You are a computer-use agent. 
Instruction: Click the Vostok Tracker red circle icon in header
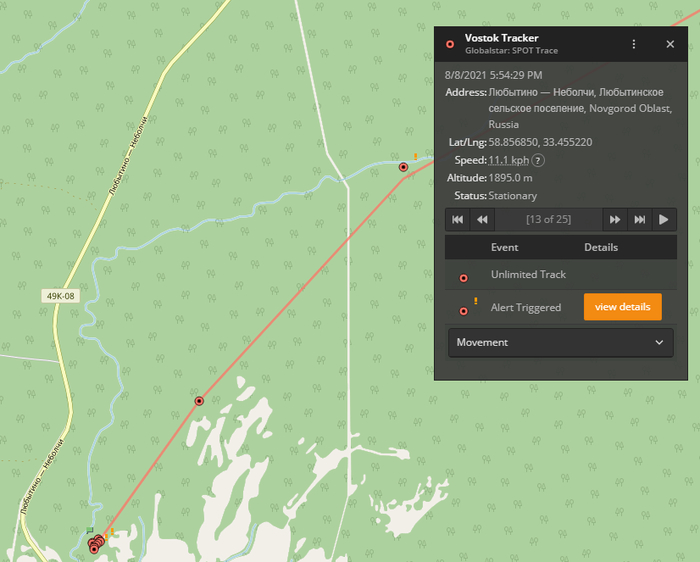450,44
